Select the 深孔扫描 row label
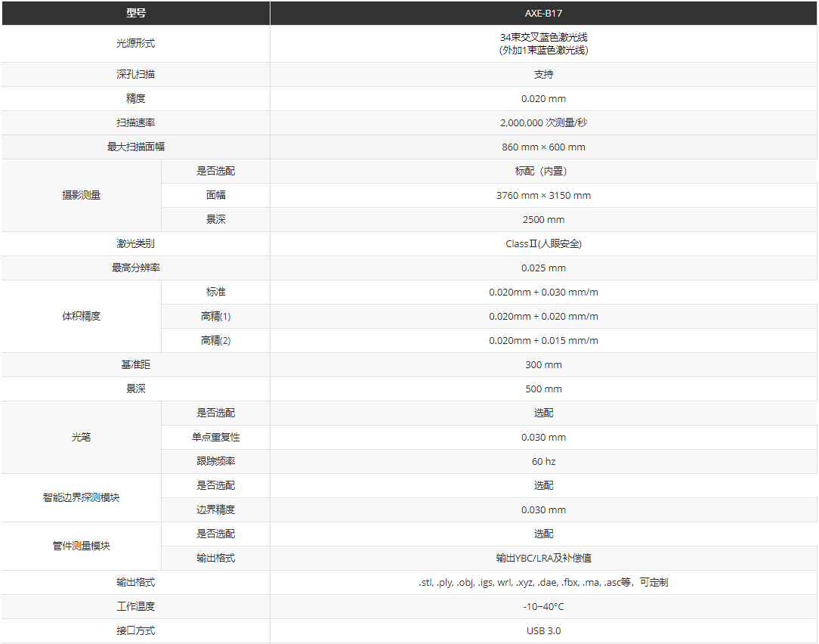Viewport: 819px width, 644px height. click(136, 75)
